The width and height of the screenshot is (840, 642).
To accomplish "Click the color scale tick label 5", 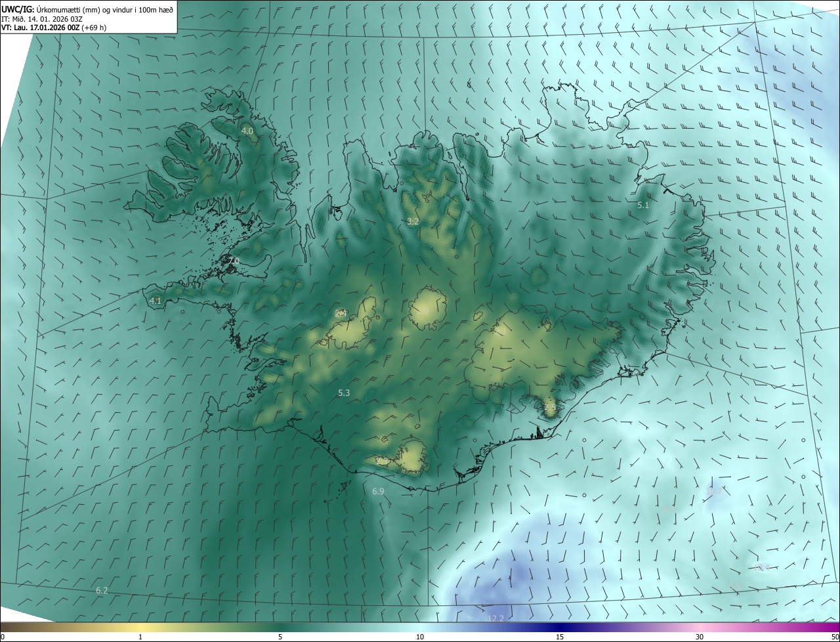I will tap(280, 637).
